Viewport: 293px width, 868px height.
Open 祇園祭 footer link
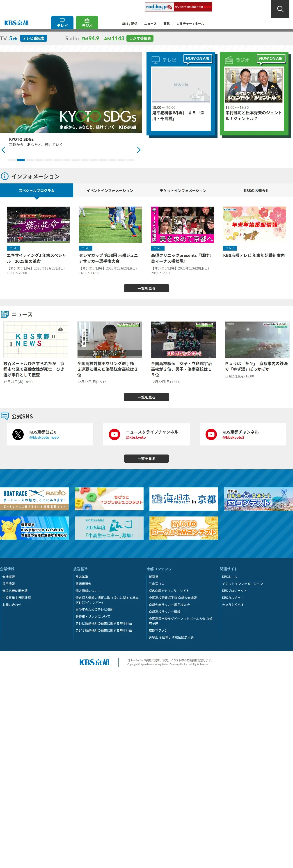tap(153, 577)
